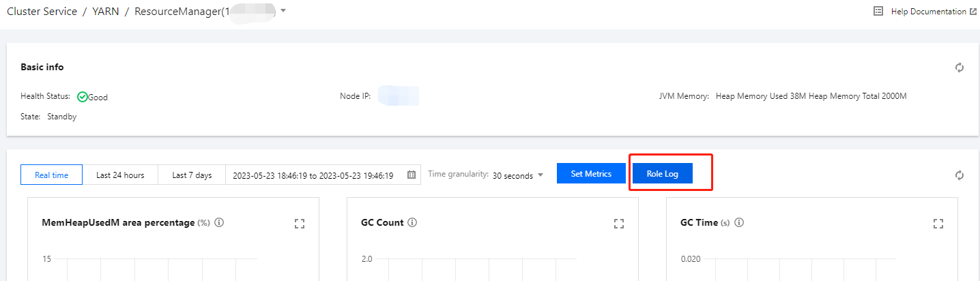Click the date range input field

click(x=313, y=175)
